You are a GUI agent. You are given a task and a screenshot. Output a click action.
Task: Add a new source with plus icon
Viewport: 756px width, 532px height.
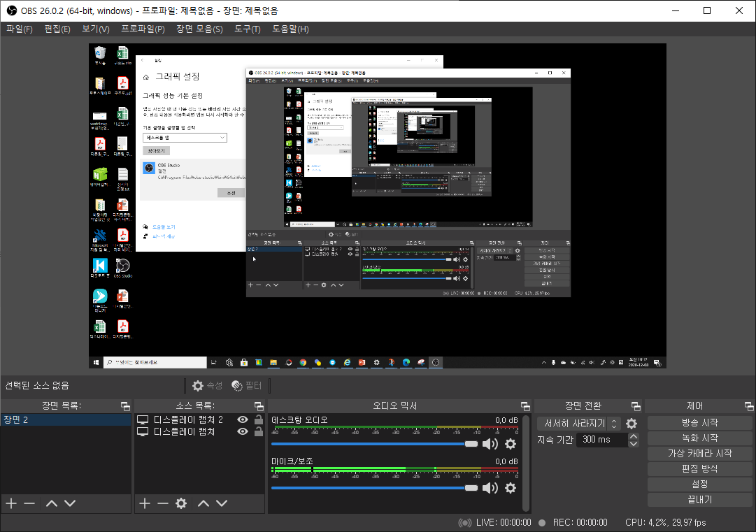[x=145, y=503]
